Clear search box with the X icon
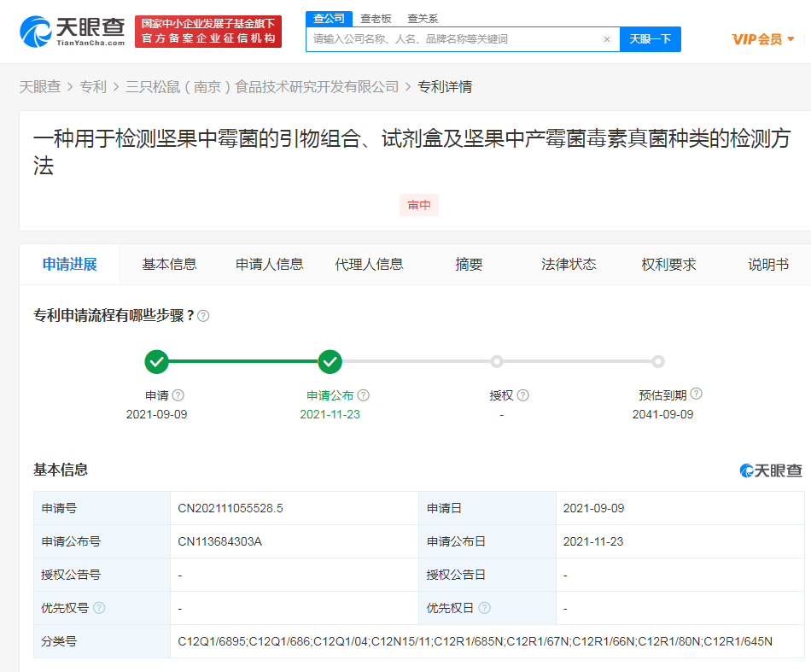The image size is (811, 672). pos(606,39)
